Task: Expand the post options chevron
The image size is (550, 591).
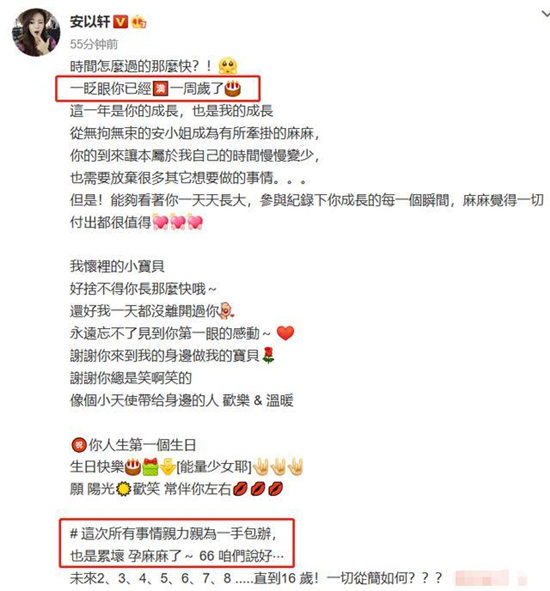Action: 545,14
